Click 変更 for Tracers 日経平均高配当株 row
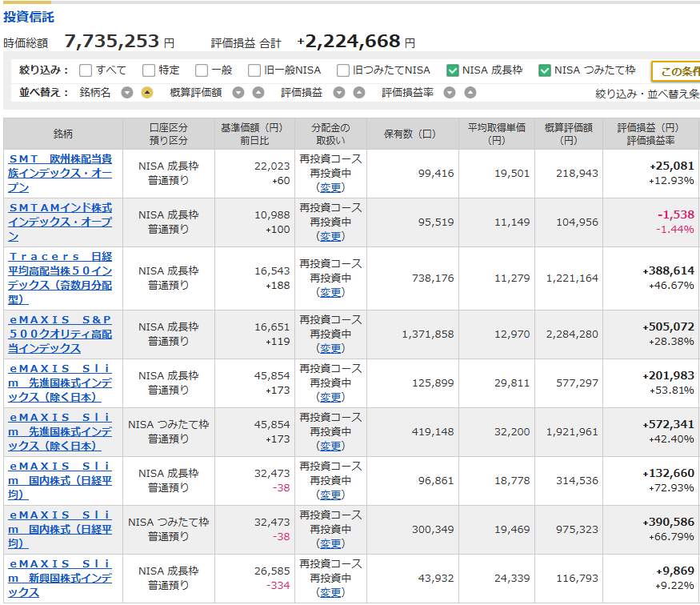Image resolution: width=700 pixels, height=605 pixels. point(330,292)
